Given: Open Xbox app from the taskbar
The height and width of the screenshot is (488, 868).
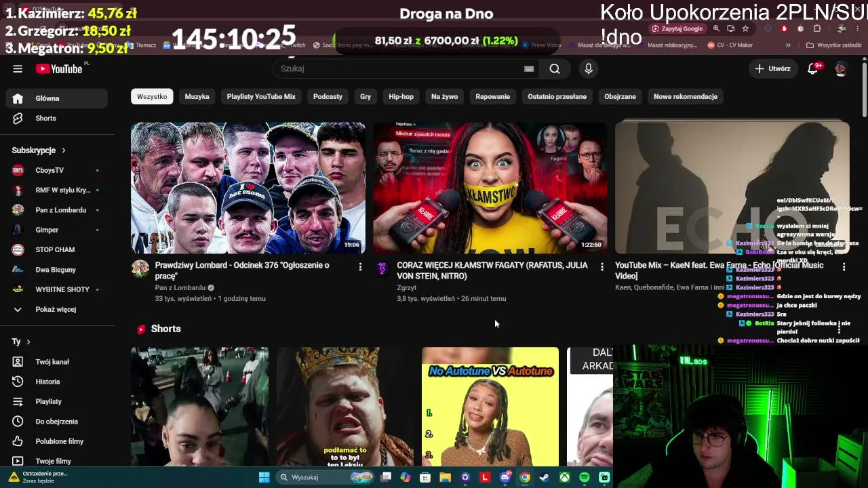Looking at the screenshot, I should tap(564, 477).
